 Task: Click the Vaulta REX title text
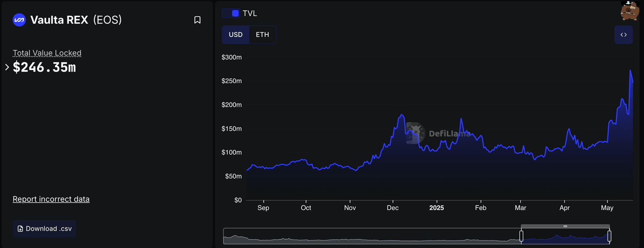pyautogui.click(x=59, y=20)
